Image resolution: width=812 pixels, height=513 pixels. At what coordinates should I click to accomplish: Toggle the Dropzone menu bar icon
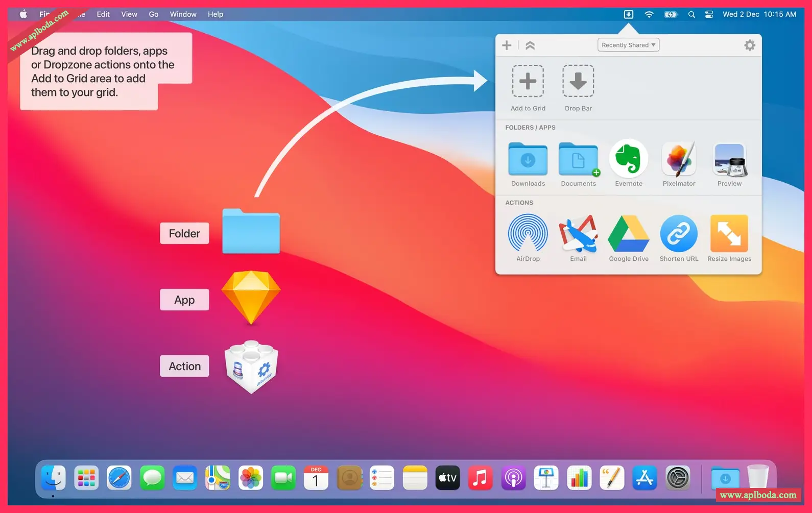tap(629, 14)
